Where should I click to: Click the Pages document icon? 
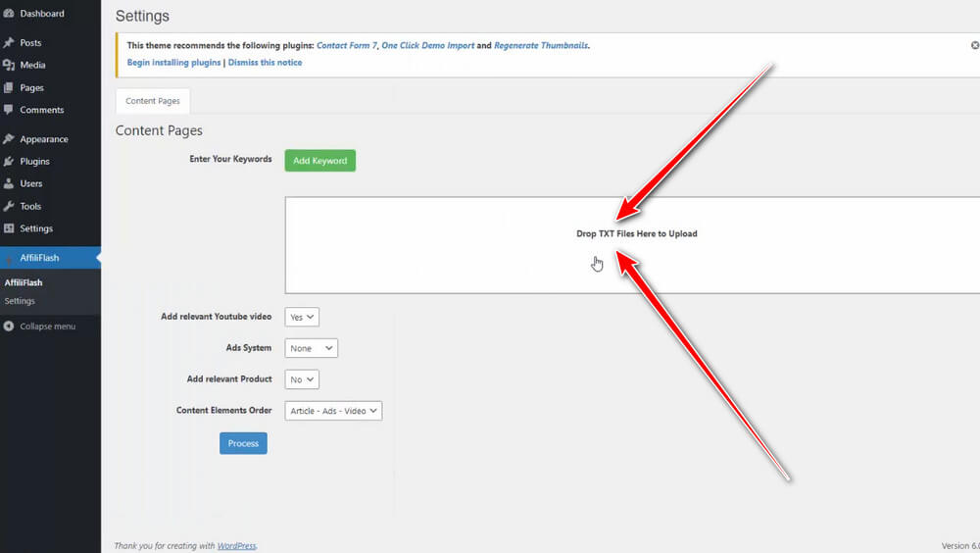[9, 87]
